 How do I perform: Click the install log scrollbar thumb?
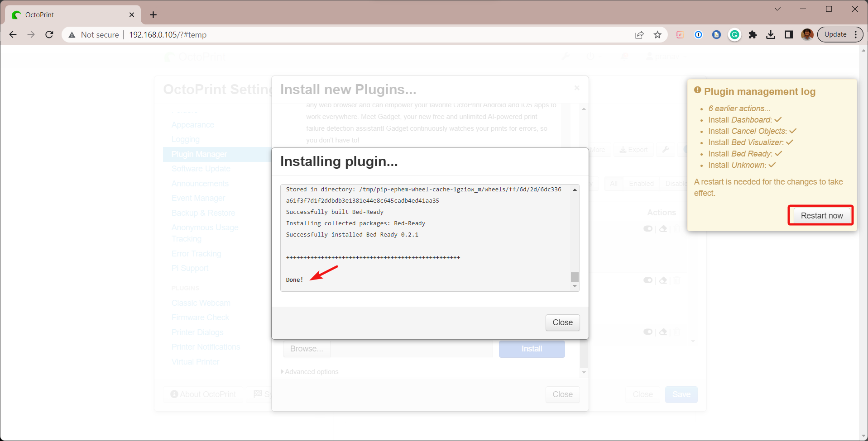575,277
